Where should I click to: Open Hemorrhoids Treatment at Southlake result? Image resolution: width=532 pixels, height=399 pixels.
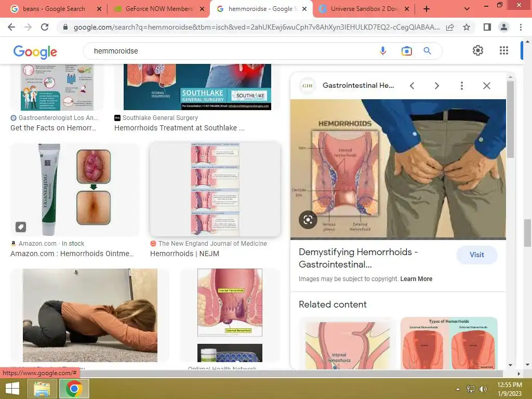pyautogui.click(x=179, y=128)
